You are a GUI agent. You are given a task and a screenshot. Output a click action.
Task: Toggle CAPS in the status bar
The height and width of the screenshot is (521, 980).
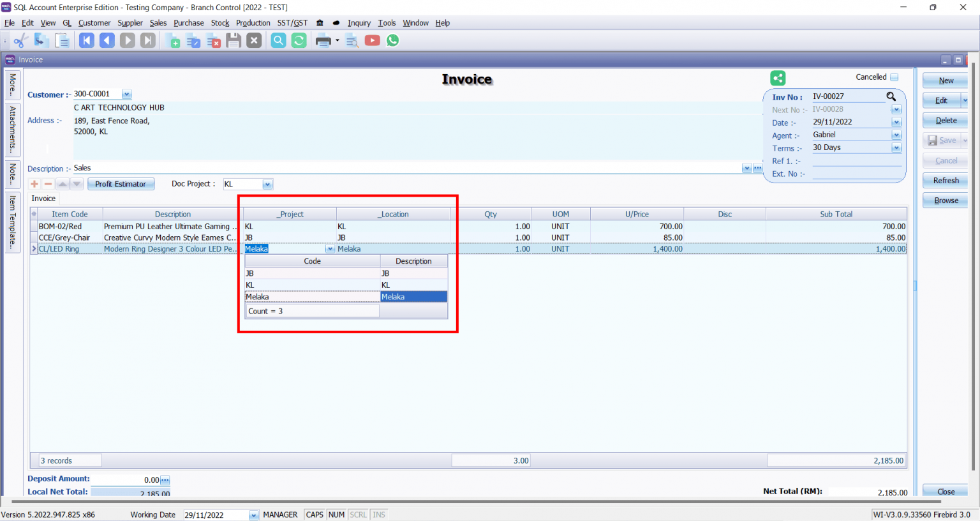[x=314, y=514]
